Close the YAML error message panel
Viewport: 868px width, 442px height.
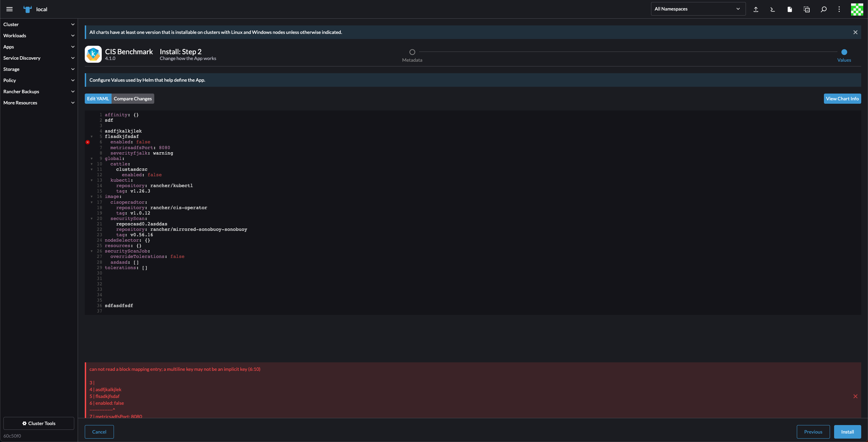855,396
